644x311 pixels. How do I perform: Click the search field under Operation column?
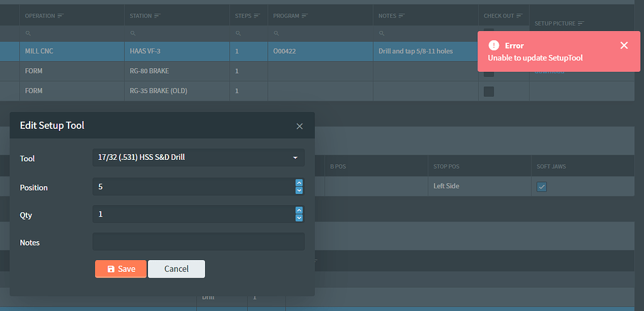click(72, 33)
